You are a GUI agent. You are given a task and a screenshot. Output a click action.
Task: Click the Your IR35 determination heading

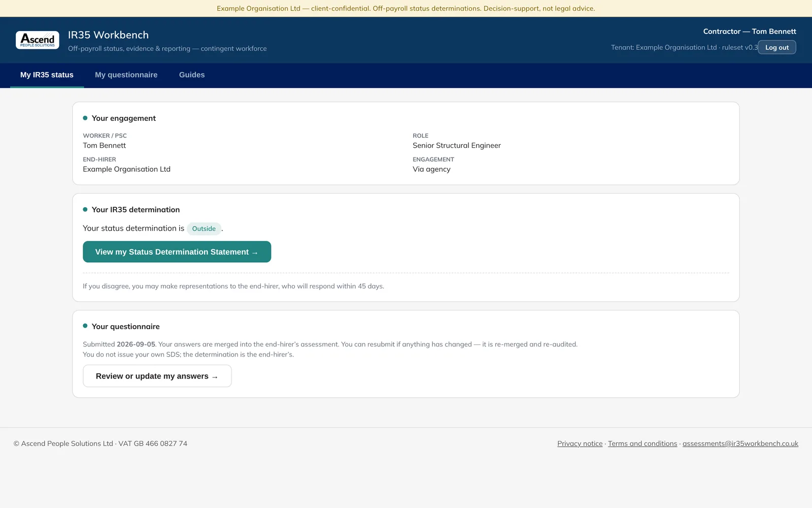[x=136, y=210]
